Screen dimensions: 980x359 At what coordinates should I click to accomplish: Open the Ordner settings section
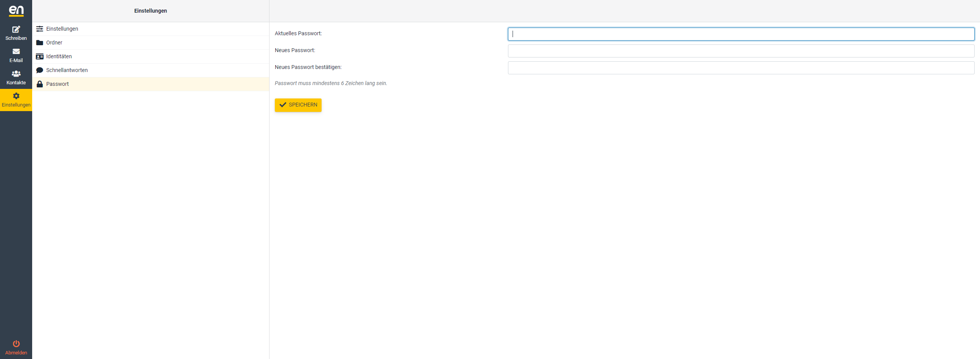point(150,43)
